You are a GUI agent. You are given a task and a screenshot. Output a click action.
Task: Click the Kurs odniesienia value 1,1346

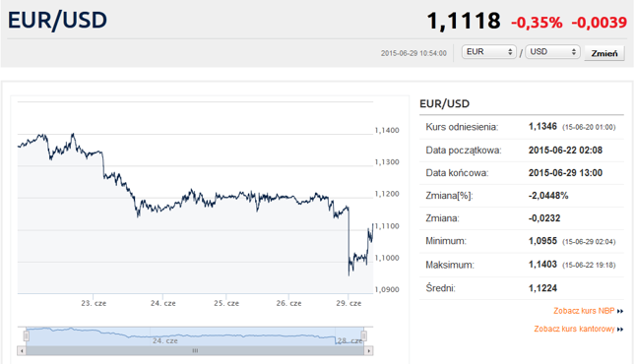(x=542, y=126)
